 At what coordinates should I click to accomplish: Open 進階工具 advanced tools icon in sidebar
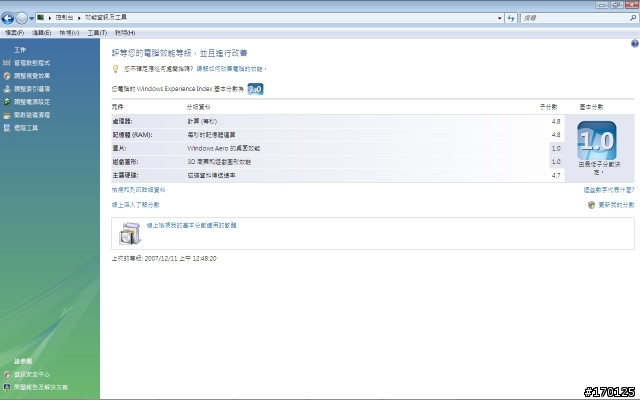[x=7, y=128]
